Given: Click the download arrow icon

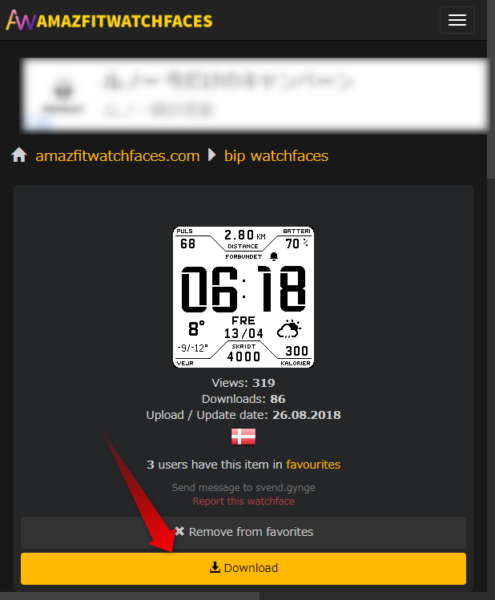Looking at the screenshot, I should pos(215,567).
